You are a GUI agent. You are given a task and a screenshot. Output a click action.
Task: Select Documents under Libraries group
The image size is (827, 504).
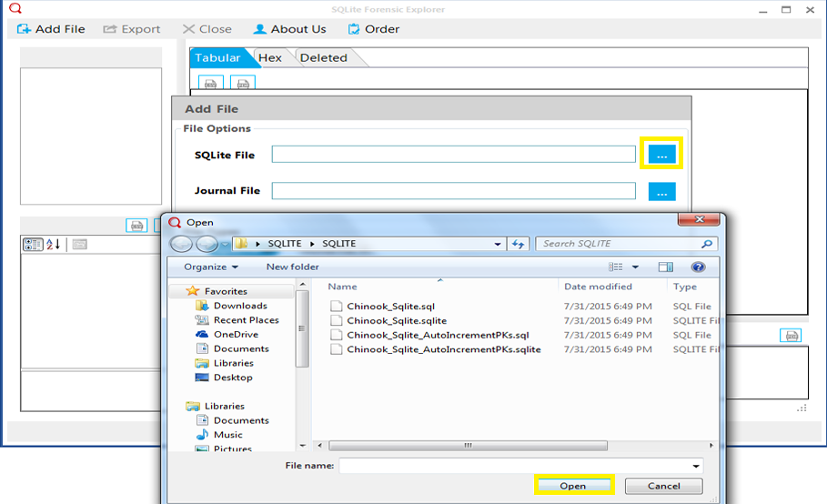pyautogui.click(x=241, y=420)
